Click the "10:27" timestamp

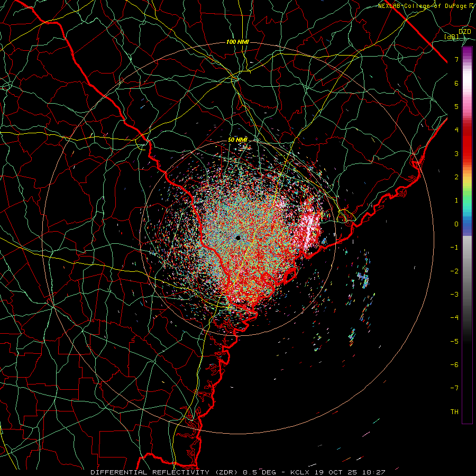tap(374, 472)
